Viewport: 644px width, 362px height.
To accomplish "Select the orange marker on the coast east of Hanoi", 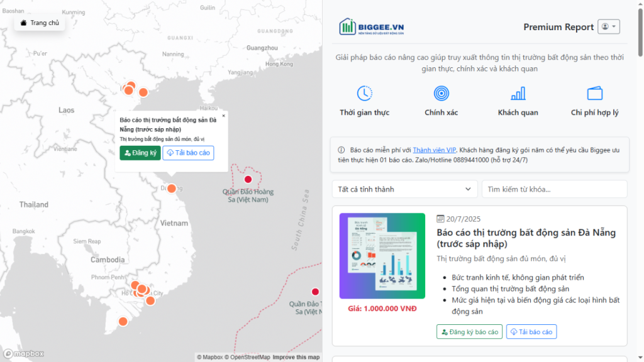I will point(143,92).
